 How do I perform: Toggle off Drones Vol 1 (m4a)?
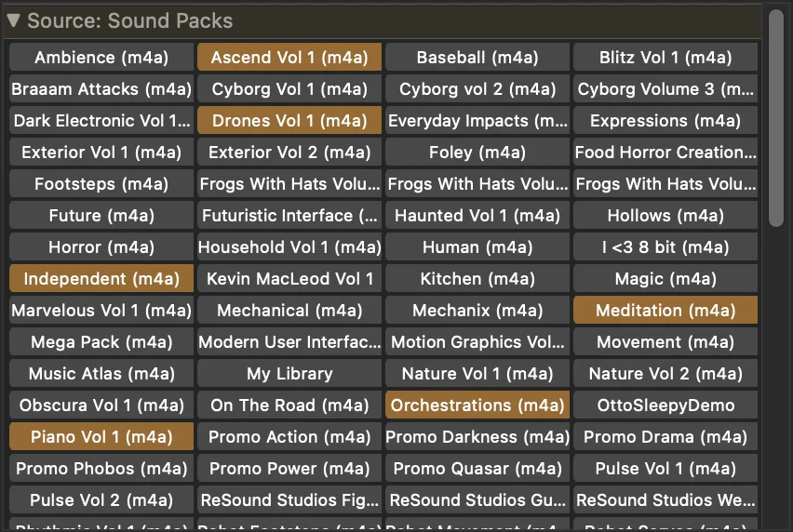[289, 120]
